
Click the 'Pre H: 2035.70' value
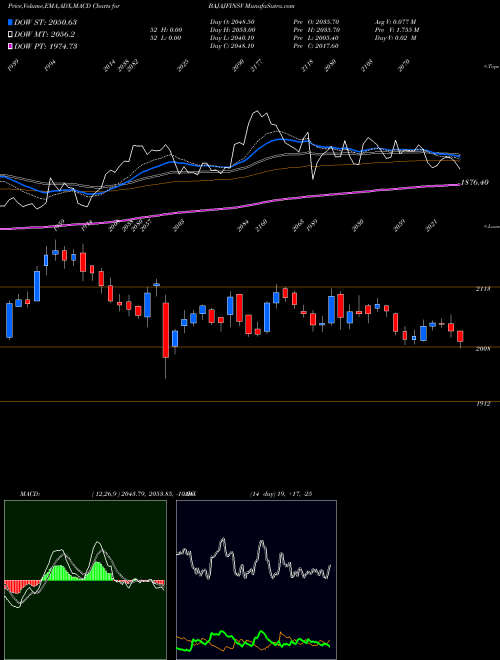[x=316, y=30]
